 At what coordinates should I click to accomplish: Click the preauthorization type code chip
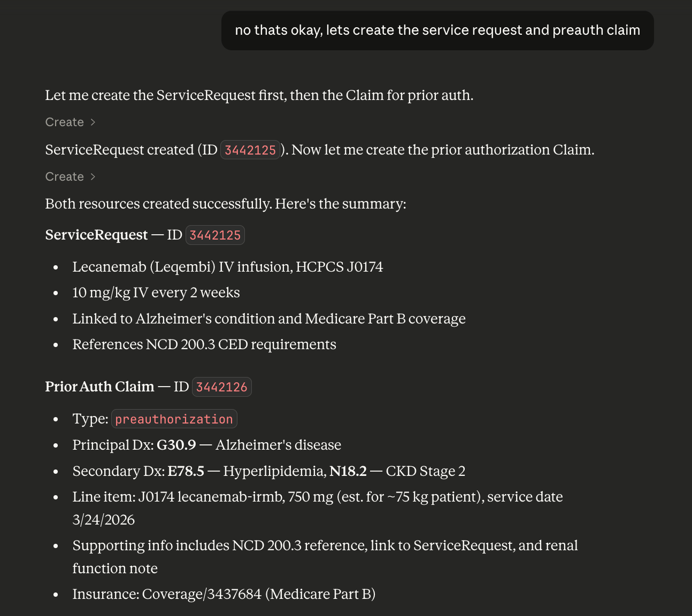pos(174,419)
